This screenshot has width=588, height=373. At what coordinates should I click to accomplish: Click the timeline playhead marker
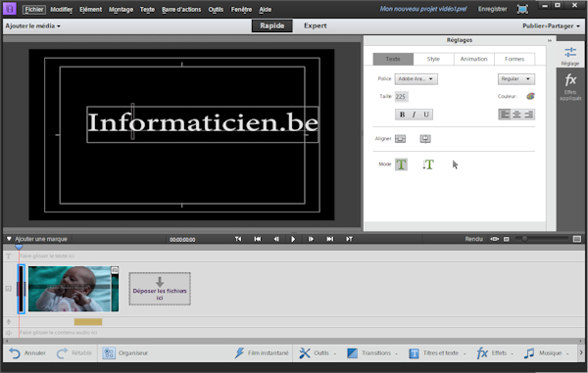coord(19,247)
